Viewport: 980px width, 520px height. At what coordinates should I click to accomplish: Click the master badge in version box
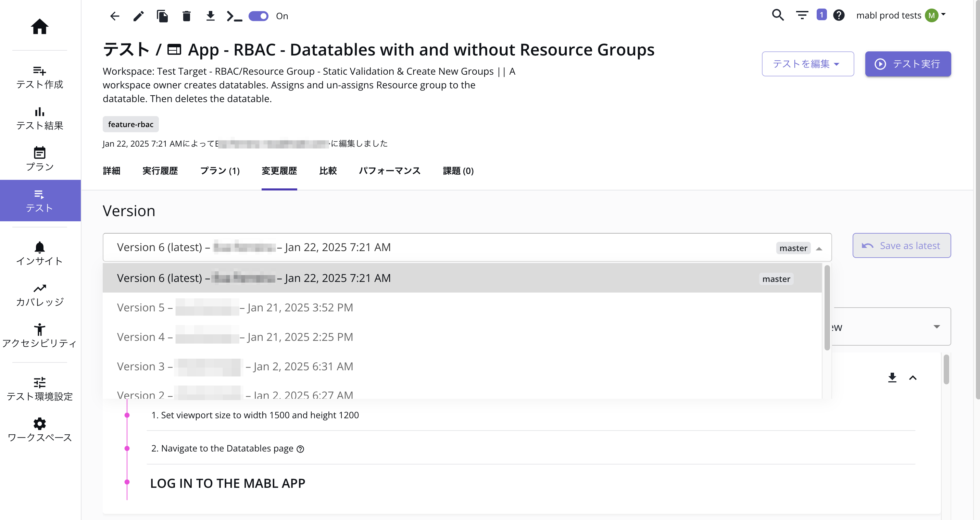[x=793, y=248]
